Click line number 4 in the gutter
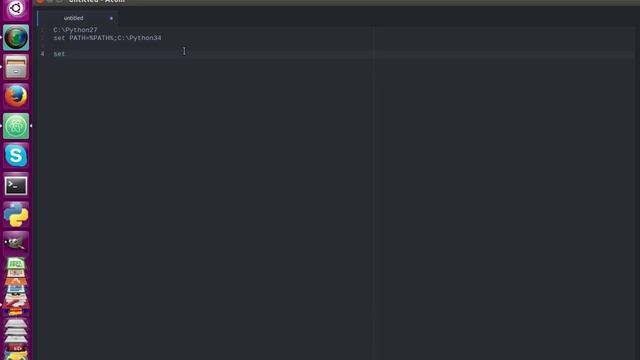640x360 pixels. click(42, 54)
